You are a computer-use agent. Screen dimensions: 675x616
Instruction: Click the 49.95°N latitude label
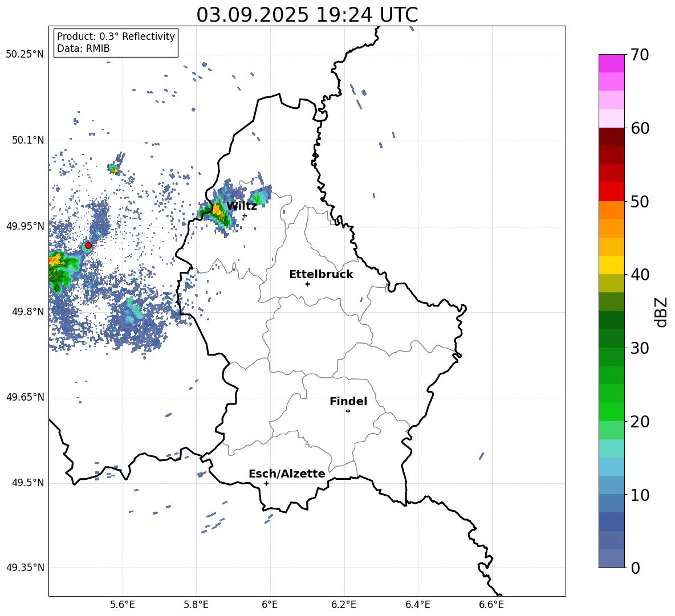(25, 226)
